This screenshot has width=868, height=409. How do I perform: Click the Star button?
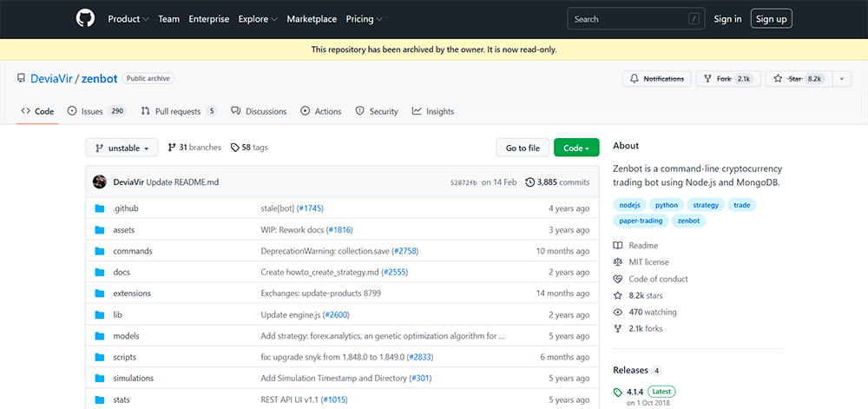point(799,79)
